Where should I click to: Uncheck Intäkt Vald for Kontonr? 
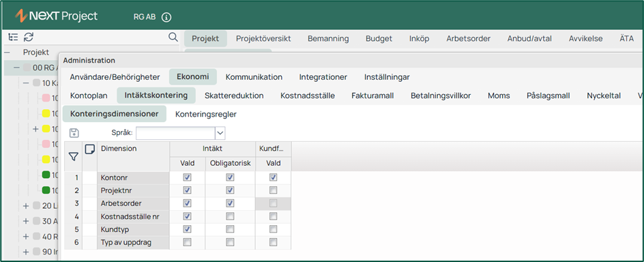coord(188,177)
